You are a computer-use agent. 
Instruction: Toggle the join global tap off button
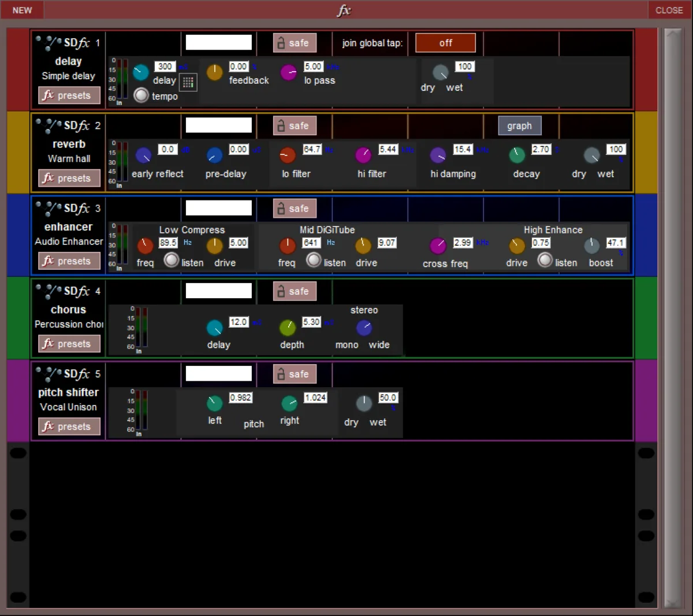pos(446,43)
